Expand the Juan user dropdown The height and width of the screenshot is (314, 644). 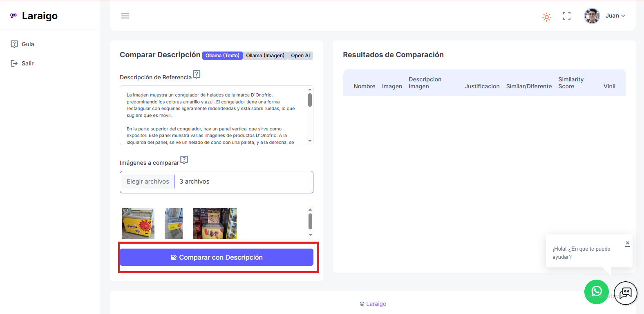[615, 16]
